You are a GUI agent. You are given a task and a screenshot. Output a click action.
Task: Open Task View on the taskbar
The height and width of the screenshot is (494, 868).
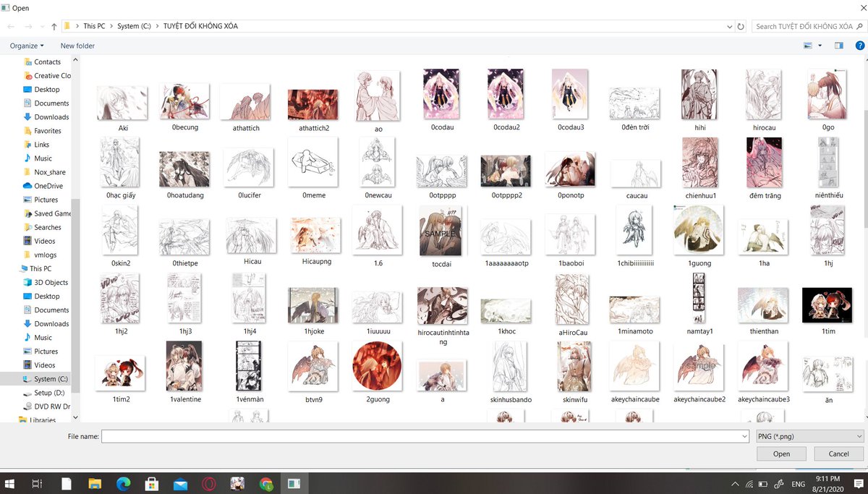pyautogui.click(x=38, y=483)
